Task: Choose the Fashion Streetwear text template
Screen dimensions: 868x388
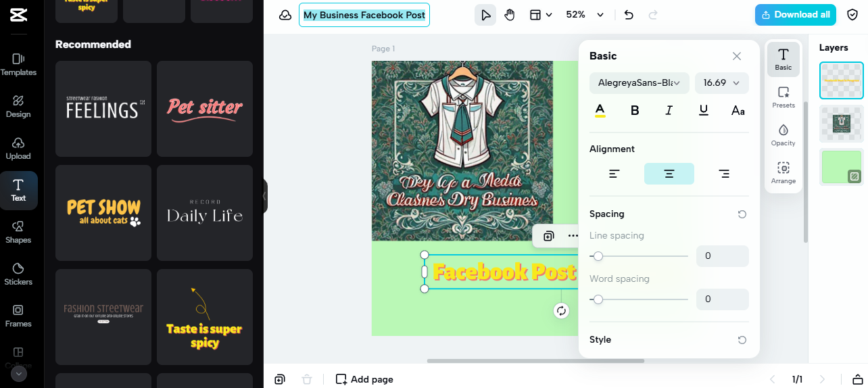Action: (x=103, y=317)
